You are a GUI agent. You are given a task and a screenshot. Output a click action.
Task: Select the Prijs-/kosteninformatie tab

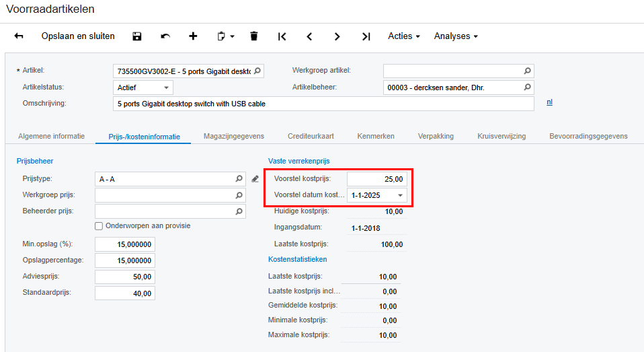coord(144,137)
